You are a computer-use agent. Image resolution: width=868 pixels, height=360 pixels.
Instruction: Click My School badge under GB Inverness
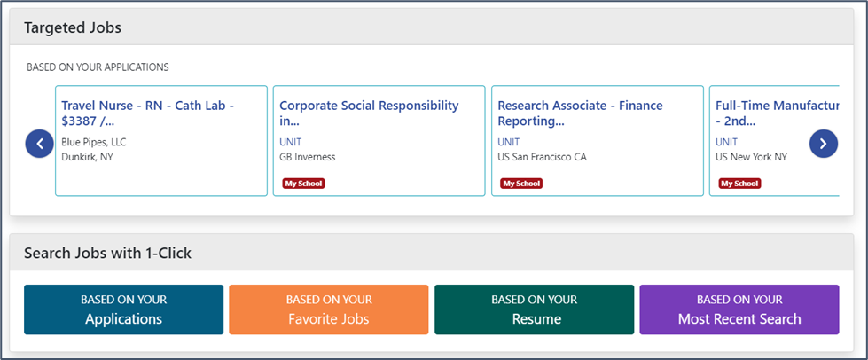(303, 184)
